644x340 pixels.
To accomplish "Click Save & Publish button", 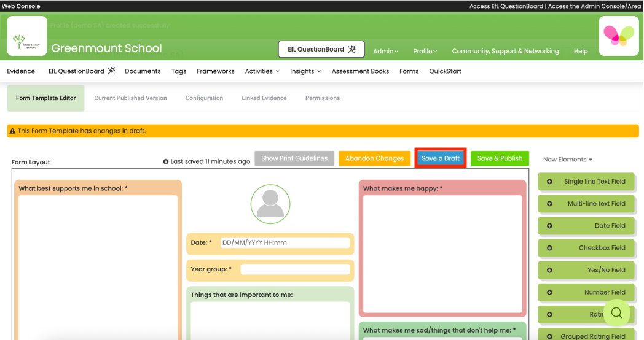I will point(500,158).
